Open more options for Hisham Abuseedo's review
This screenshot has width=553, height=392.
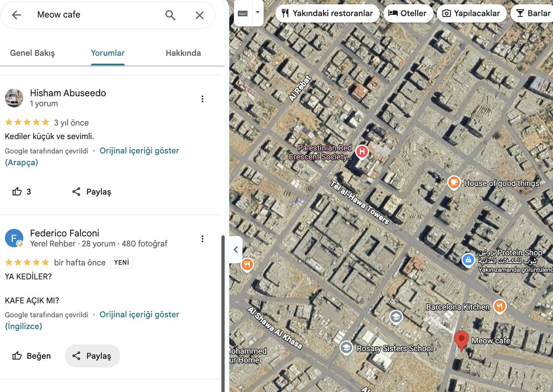(x=202, y=99)
